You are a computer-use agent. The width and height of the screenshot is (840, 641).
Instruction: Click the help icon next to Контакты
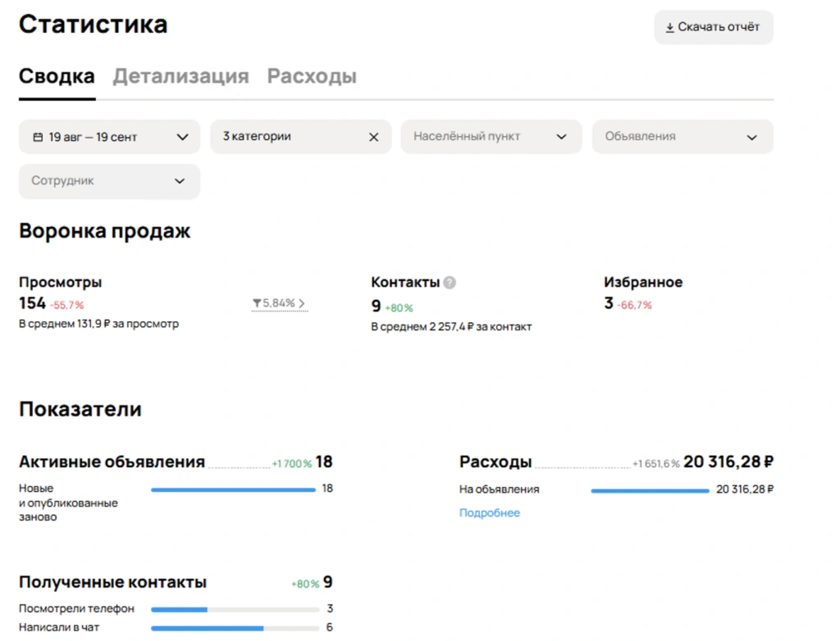[x=450, y=283]
